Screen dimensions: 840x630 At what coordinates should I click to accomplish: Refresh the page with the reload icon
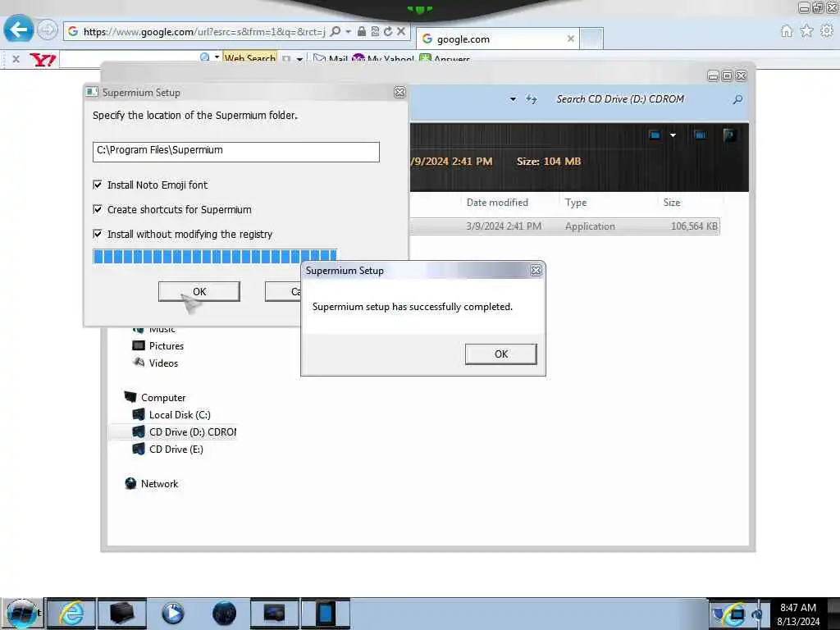coord(388,32)
